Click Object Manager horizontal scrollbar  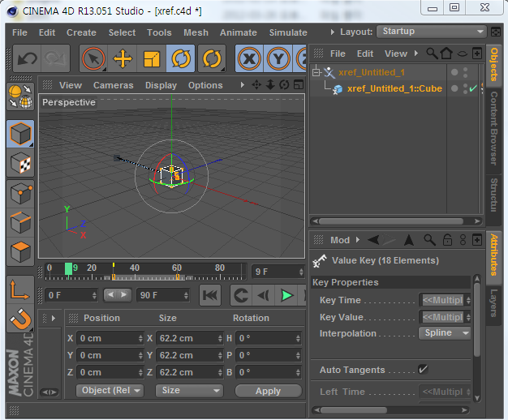[x=391, y=221]
